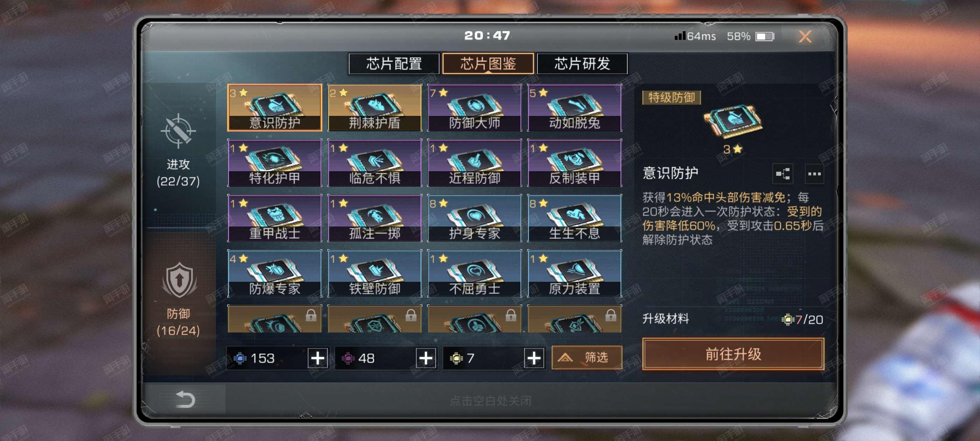Select the 生生不息 chip card
The image size is (980, 441).
tap(574, 218)
